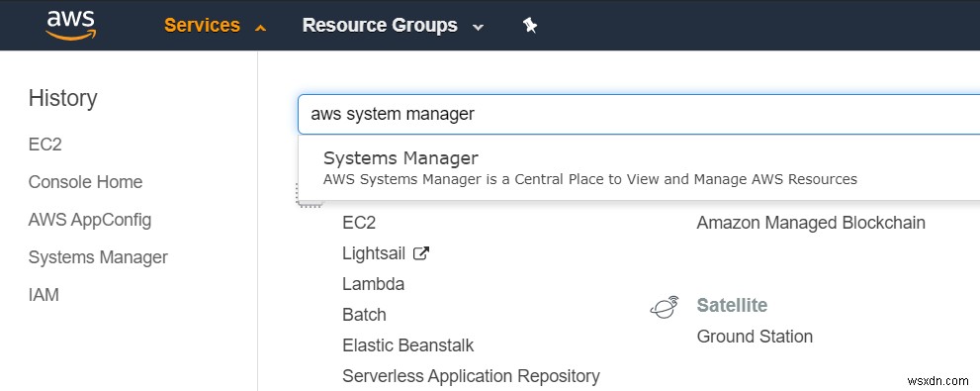Open the Resource Groups dropdown
The height and width of the screenshot is (391, 980).
(393, 26)
